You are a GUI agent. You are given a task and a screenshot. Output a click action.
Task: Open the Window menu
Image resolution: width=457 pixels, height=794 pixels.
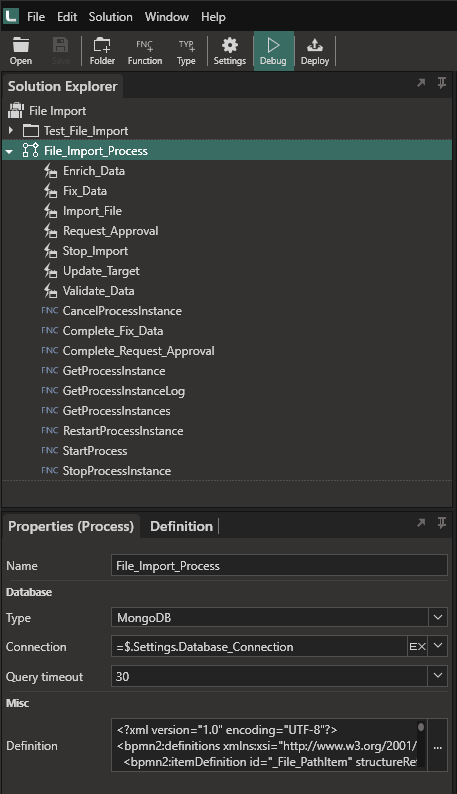tap(167, 17)
